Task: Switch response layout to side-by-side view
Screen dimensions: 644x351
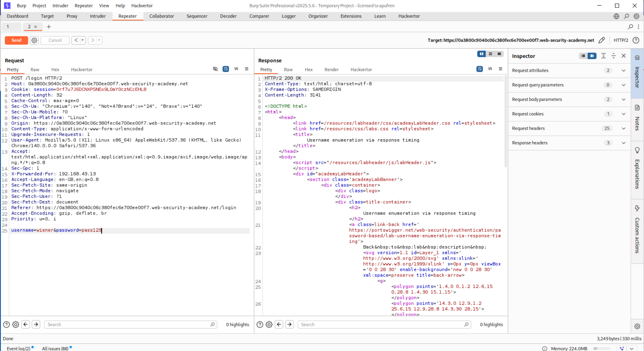Action: 481,54
